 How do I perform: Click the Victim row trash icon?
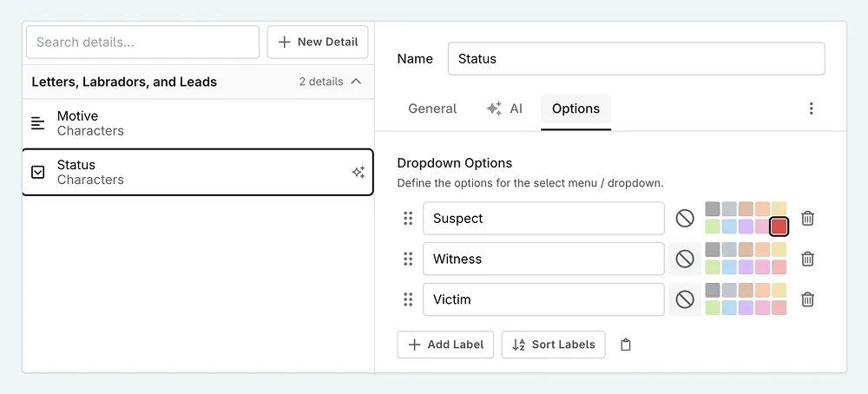[x=807, y=299]
